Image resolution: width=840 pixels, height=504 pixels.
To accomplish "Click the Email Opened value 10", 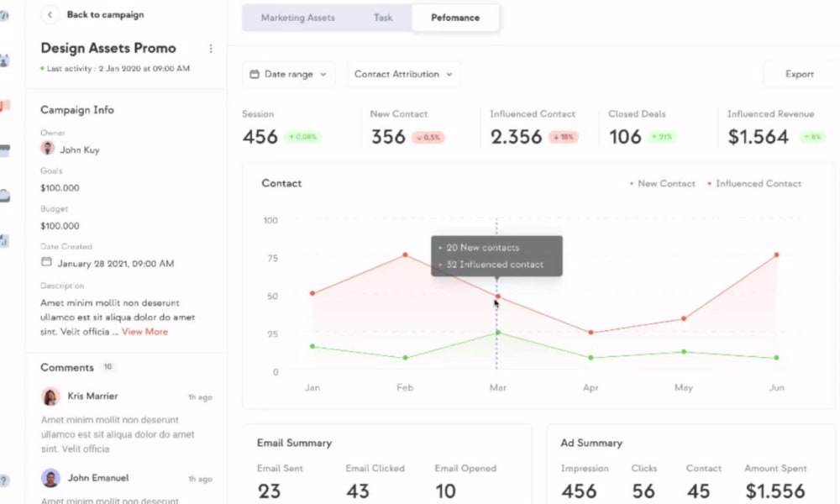I will (446, 491).
